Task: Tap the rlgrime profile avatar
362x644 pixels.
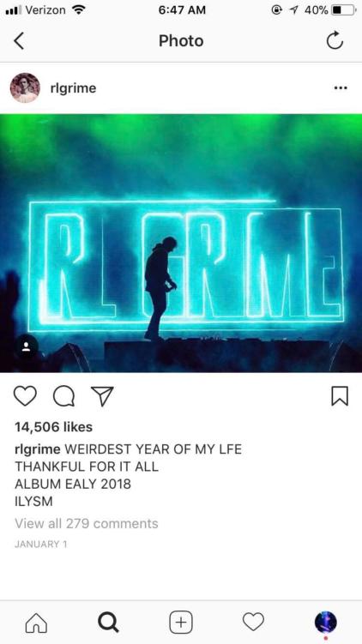Action: point(25,87)
